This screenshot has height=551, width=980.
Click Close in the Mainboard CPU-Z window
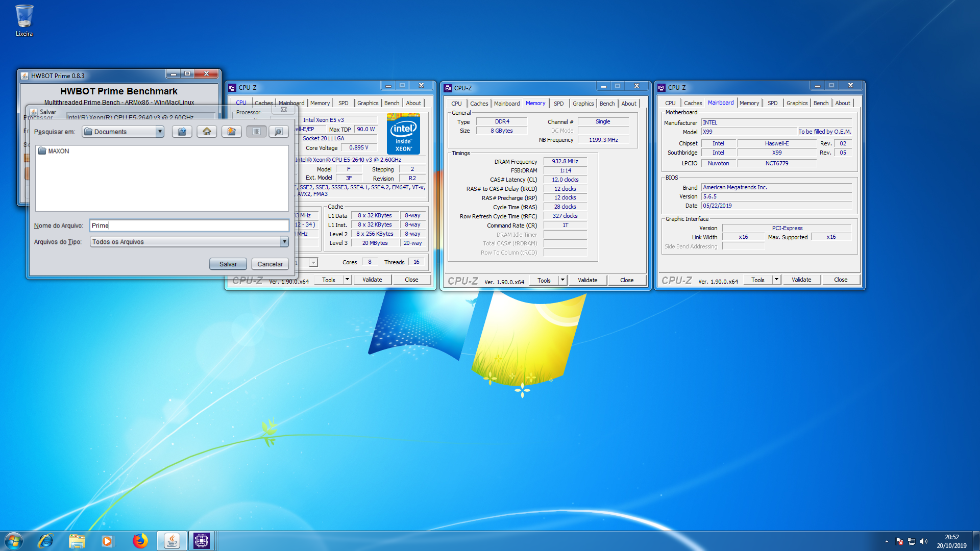pyautogui.click(x=841, y=280)
